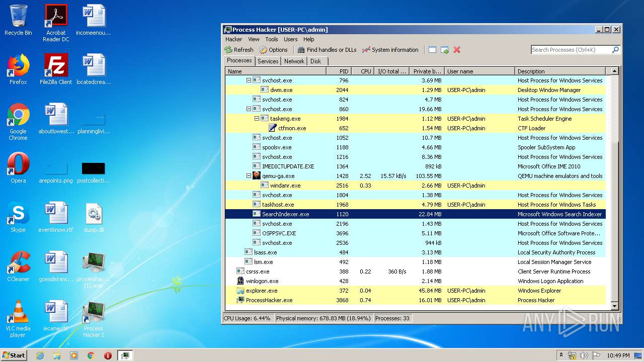Screen dimensions: 644x362
Task: Click the qemu-ga.exe process icon
Action: pyautogui.click(x=257, y=176)
